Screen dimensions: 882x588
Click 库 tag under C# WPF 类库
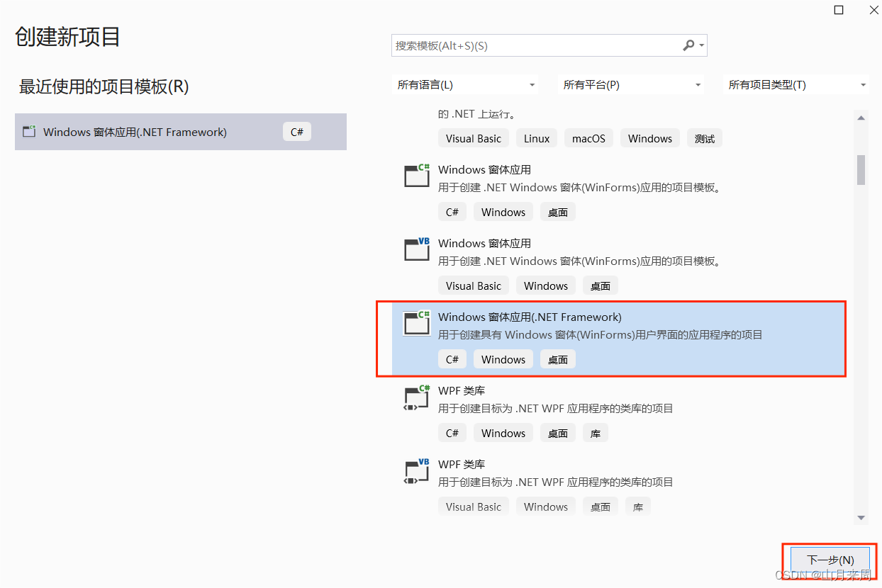pyautogui.click(x=596, y=434)
